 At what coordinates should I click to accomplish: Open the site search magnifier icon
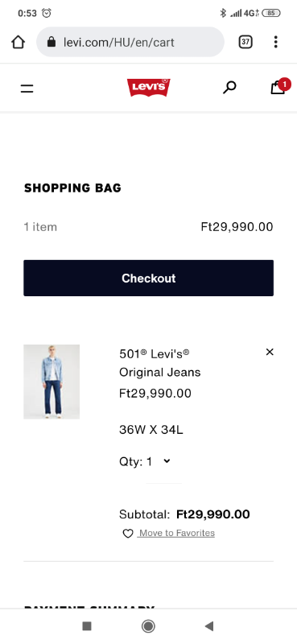pos(229,87)
